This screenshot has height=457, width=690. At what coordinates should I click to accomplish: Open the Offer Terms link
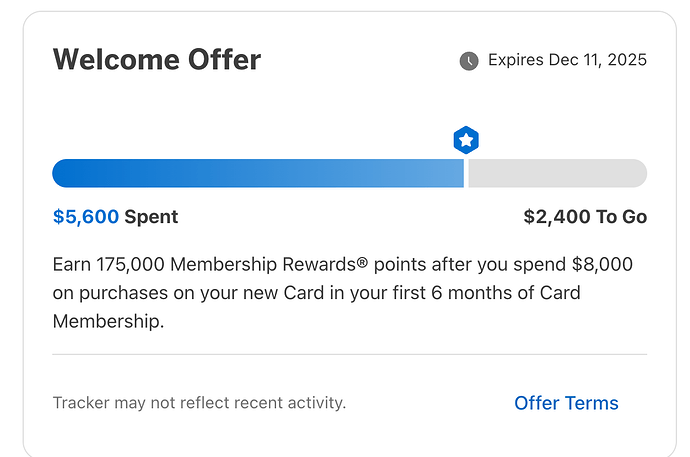[566, 403]
